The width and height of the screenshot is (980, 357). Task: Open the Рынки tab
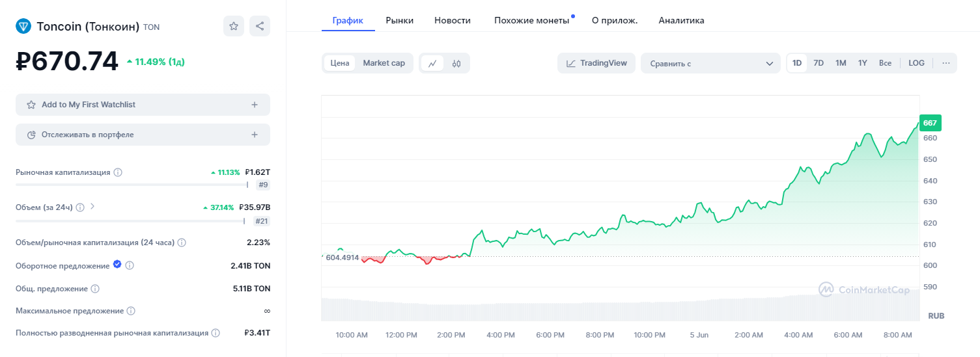pyautogui.click(x=399, y=20)
